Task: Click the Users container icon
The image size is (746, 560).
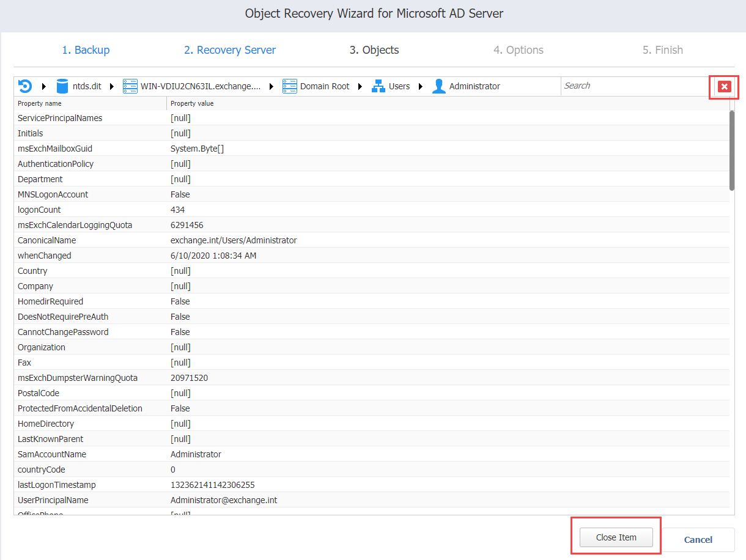Action: 377,86
